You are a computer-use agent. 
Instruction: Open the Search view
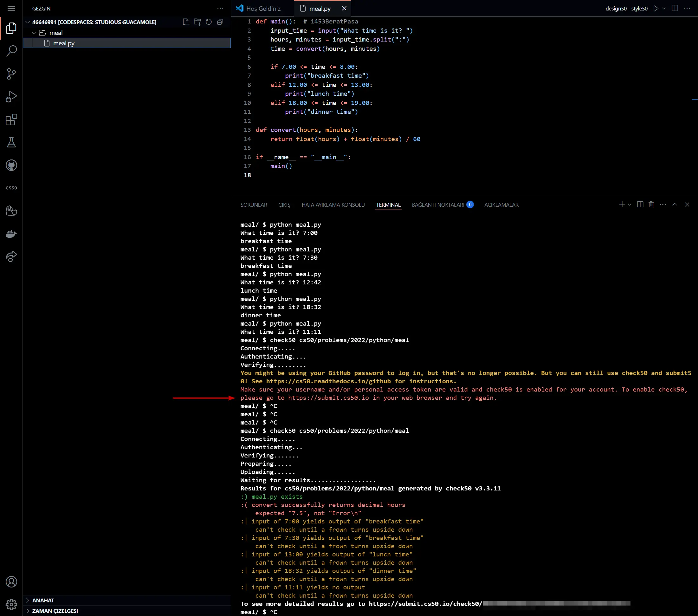11,51
